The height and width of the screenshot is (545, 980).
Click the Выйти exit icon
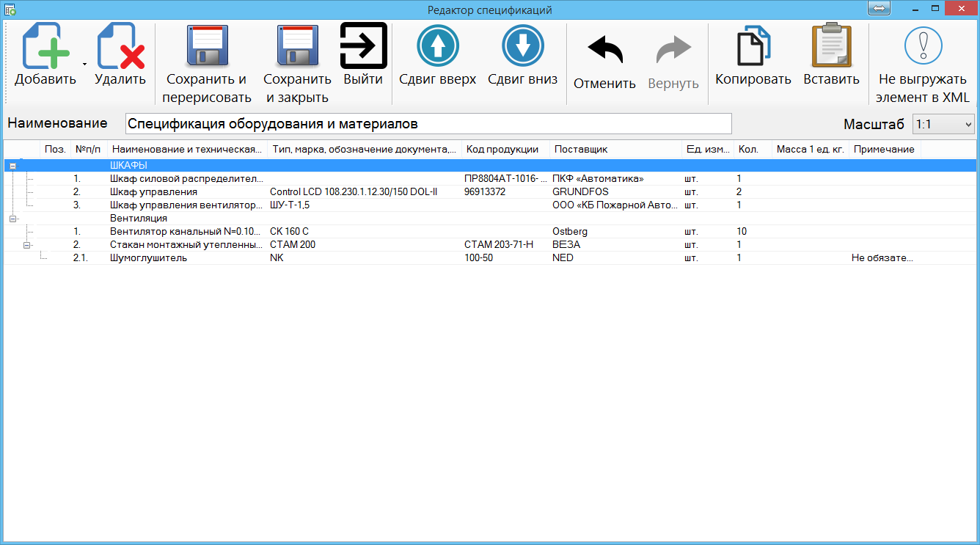coord(363,46)
